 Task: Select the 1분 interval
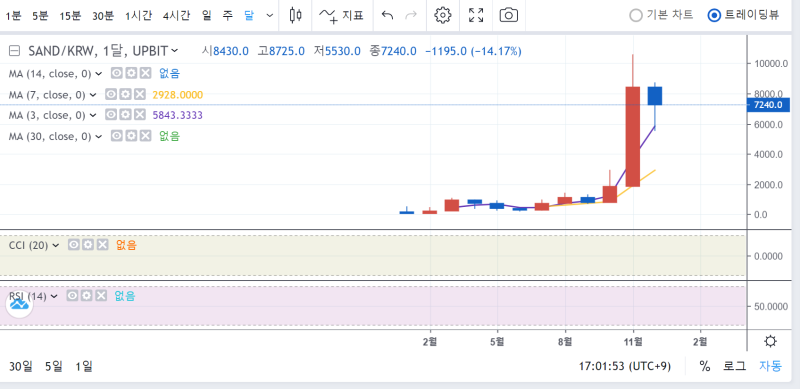pyautogui.click(x=13, y=16)
